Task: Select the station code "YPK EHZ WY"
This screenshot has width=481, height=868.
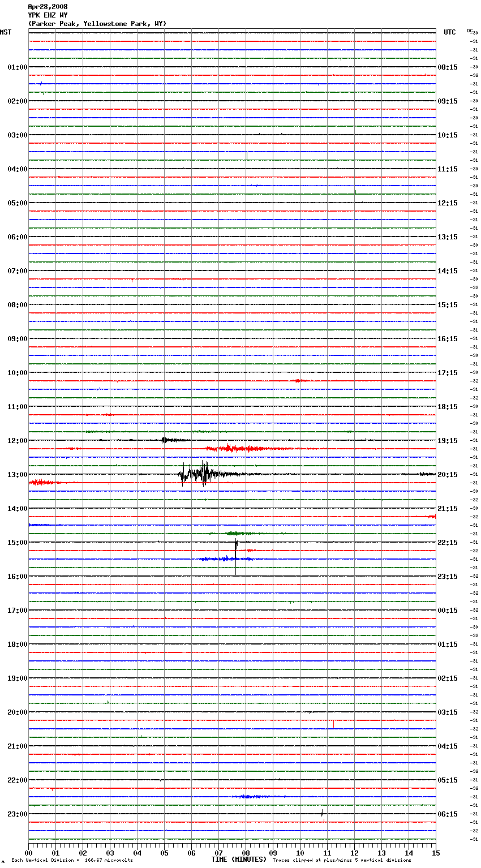Action: point(48,15)
